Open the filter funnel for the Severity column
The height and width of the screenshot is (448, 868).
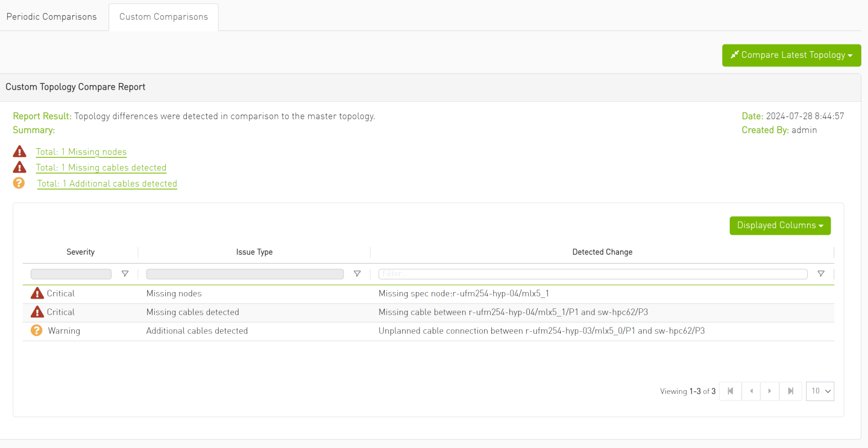125,273
